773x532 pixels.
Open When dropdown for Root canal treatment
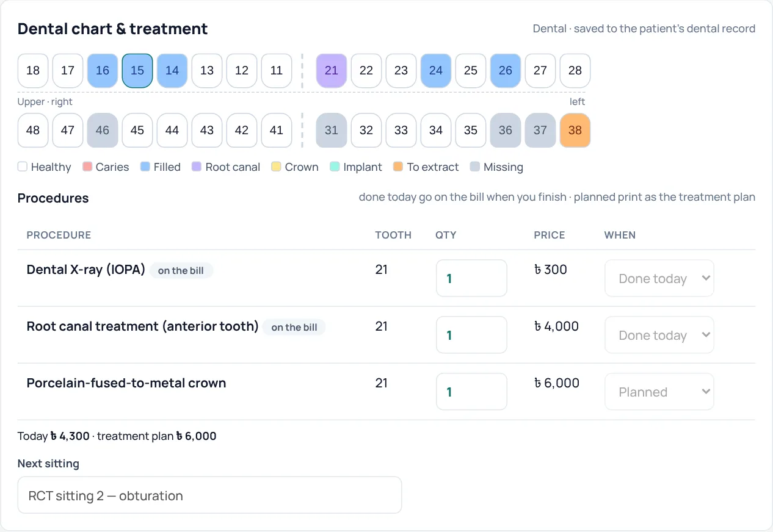coord(659,335)
